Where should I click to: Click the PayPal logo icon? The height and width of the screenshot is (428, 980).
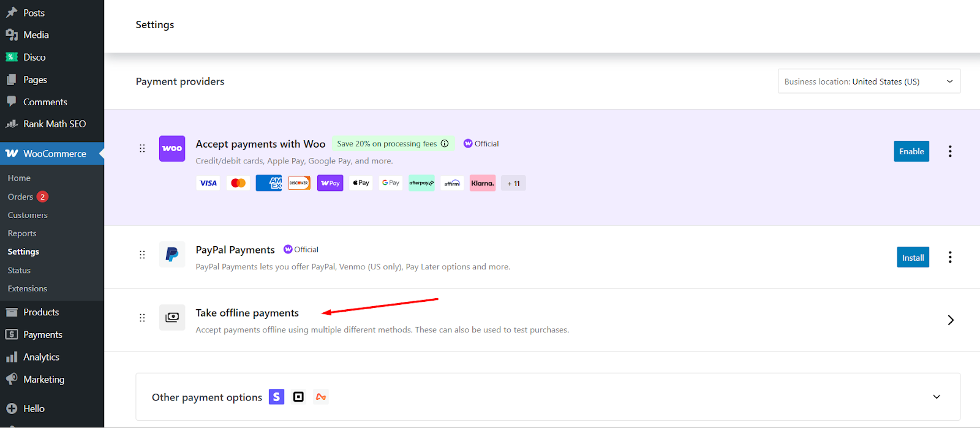(x=172, y=254)
